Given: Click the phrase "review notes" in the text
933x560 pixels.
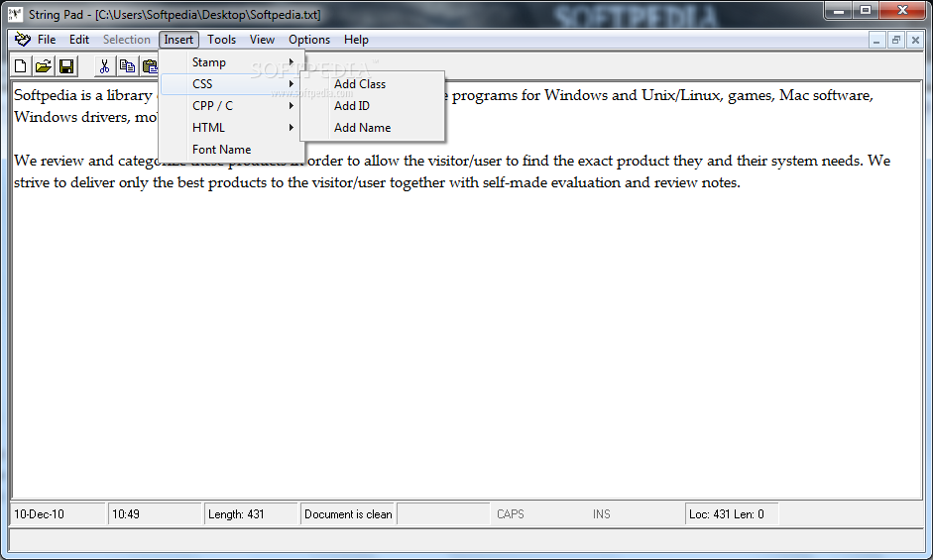Looking at the screenshot, I should coord(697,182).
